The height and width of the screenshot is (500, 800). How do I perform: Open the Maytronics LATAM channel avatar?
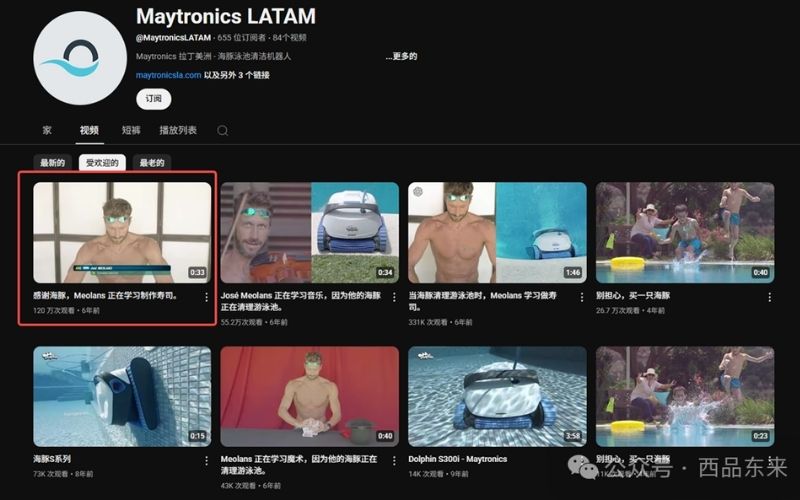tap(80, 58)
